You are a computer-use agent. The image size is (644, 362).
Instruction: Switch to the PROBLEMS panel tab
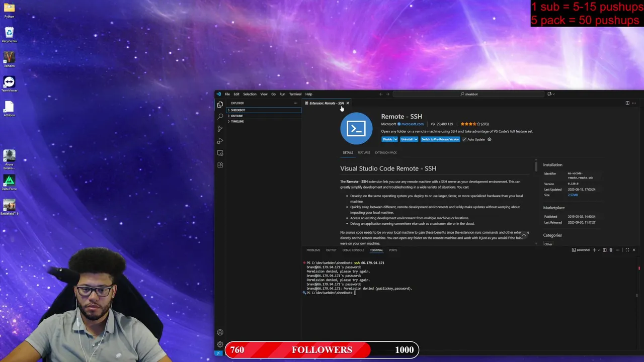pos(313,250)
